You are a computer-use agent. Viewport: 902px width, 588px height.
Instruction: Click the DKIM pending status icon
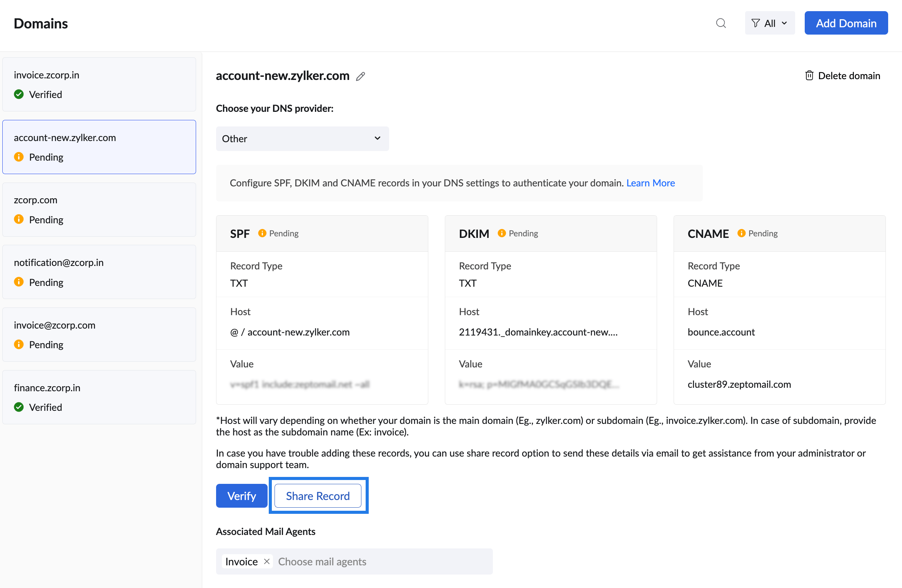tap(502, 233)
